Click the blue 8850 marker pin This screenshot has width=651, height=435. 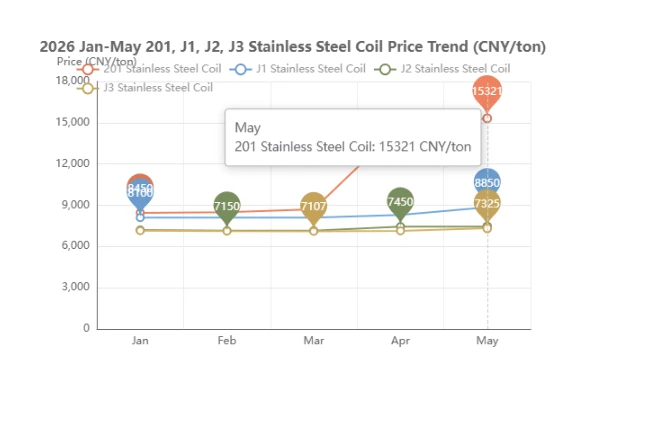(x=487, y=183)
